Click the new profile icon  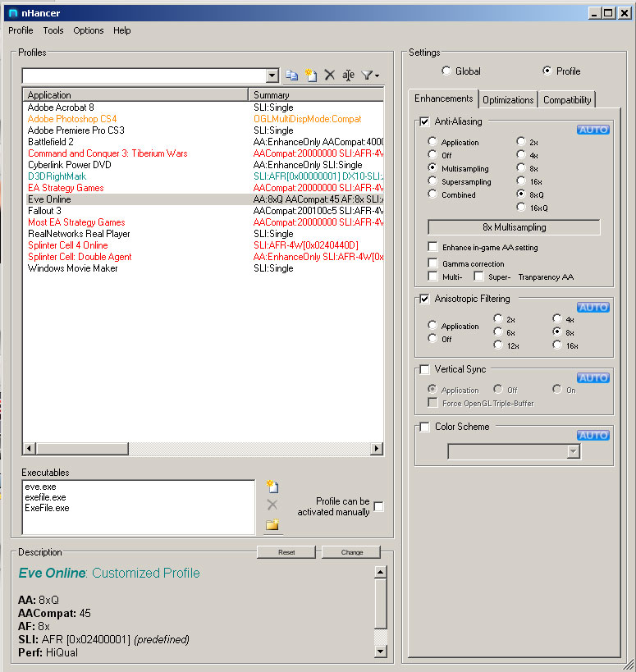tap(311, 75)
